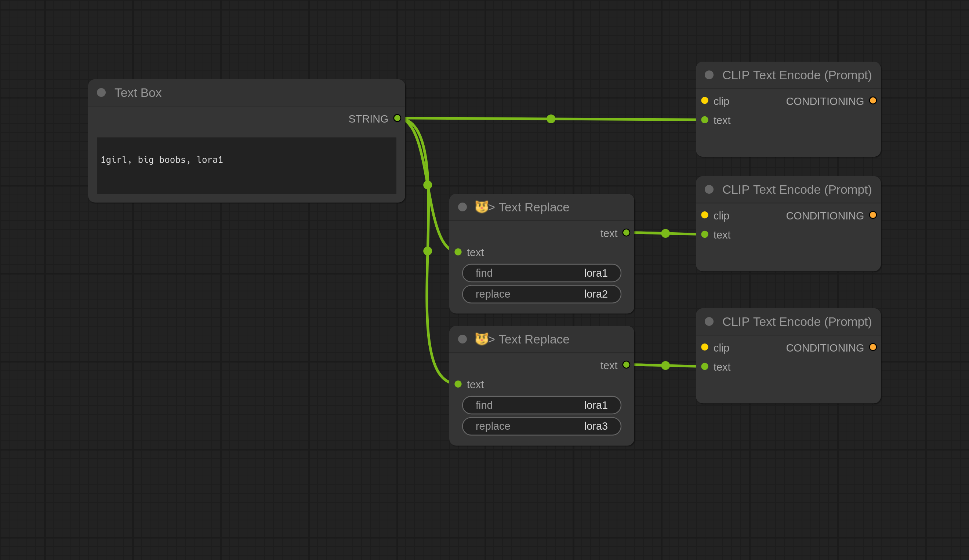This screenshot has width=969, height=560.
Task: Click the text output socket of the lora3 Text Replace
Action: pos(626,365)
